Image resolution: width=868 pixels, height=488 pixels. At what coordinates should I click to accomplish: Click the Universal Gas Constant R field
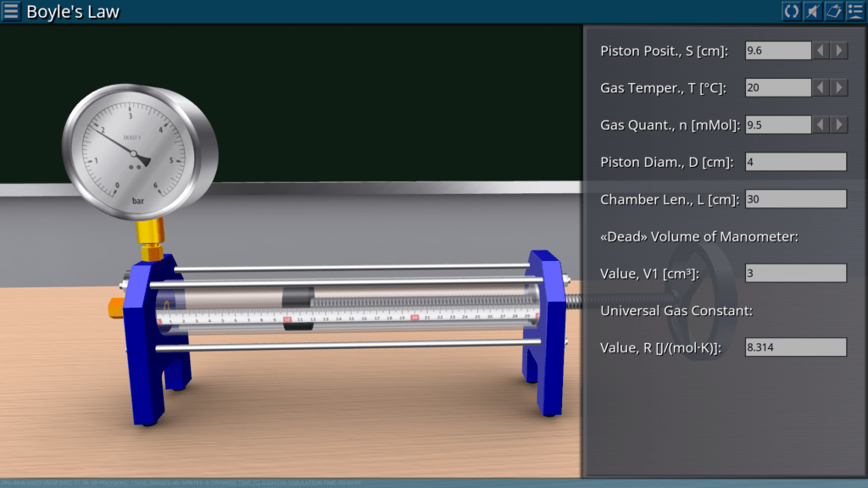click(x=795, y=347)
